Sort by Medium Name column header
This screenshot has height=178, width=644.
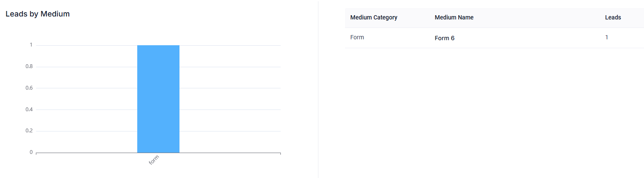(454, 18)
